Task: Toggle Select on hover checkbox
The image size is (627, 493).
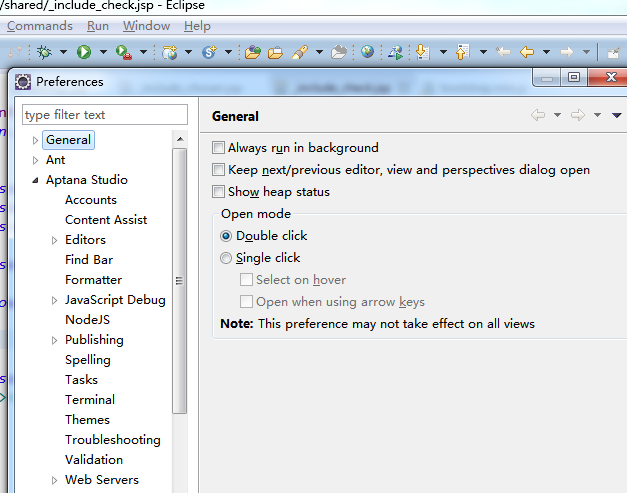Action: 246,279
